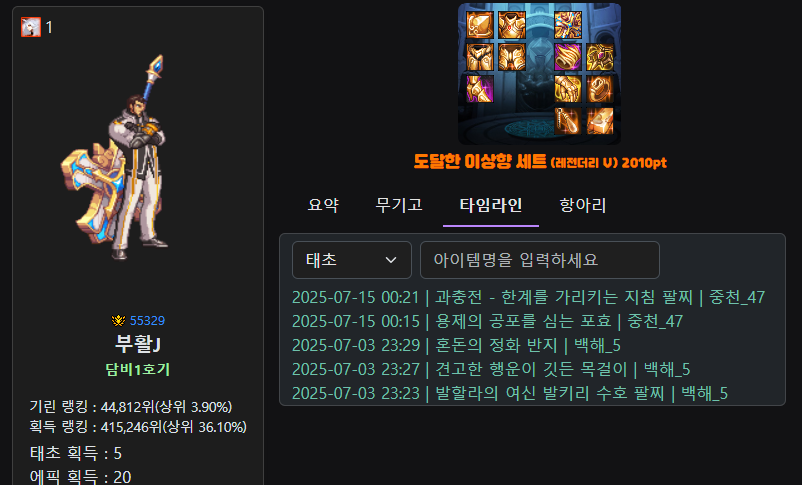Screen dimensions: 802x485
Task: Switch to the 요약 tab
Action: (323, 205)
